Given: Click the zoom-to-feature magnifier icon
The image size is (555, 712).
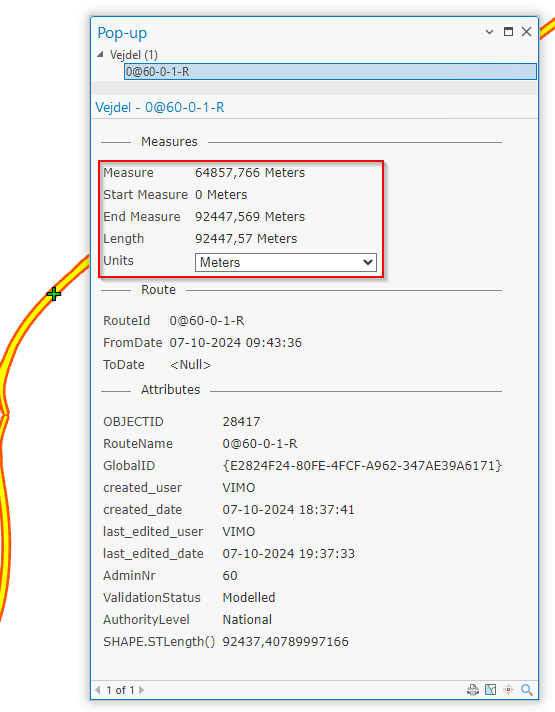Looking at the screenshot, I should click(x=527, y=690).
